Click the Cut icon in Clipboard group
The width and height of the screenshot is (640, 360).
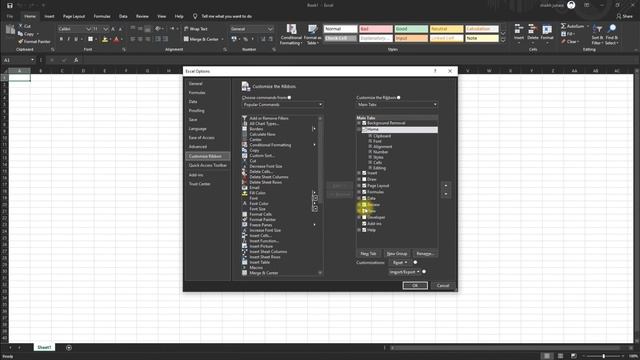21,26
